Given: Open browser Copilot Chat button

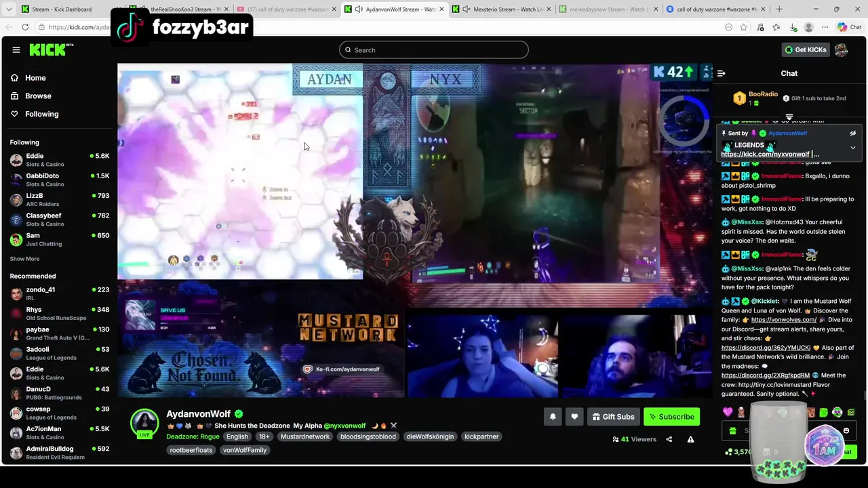Looking at the screenshot, I should 849,27.
